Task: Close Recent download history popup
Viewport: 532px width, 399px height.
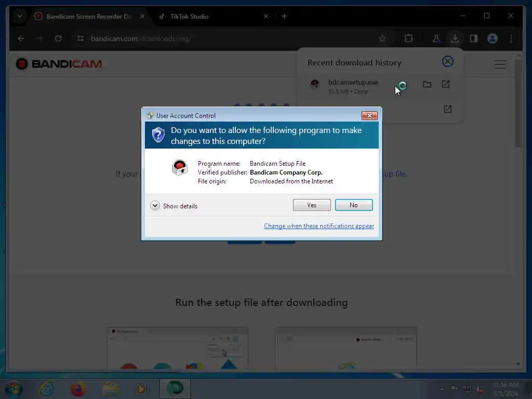Action: tap(447, 62)
